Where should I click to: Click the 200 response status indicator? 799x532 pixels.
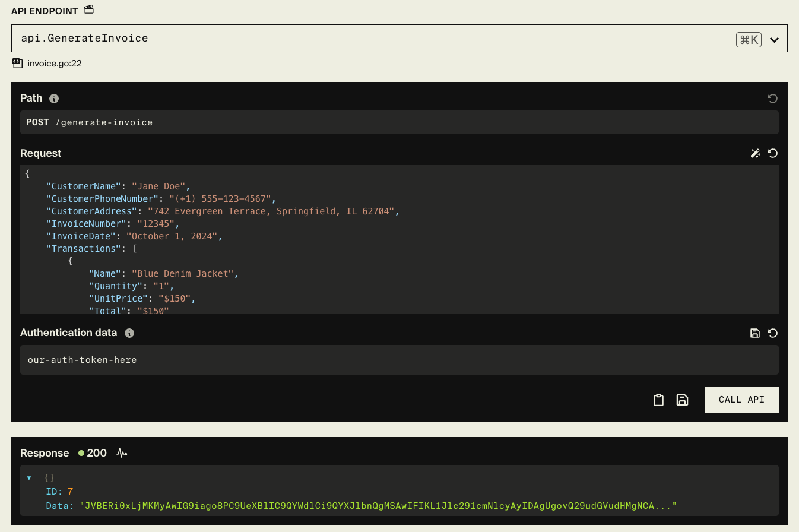(x=93, y=453)
